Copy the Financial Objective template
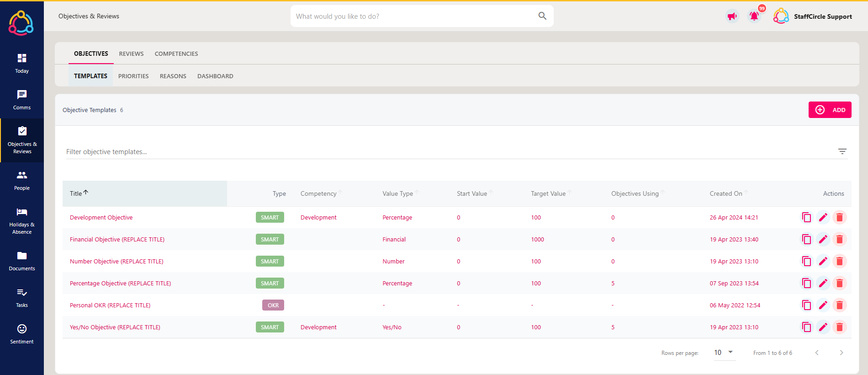The image size is (868, 375). click(x=807, y=239)
